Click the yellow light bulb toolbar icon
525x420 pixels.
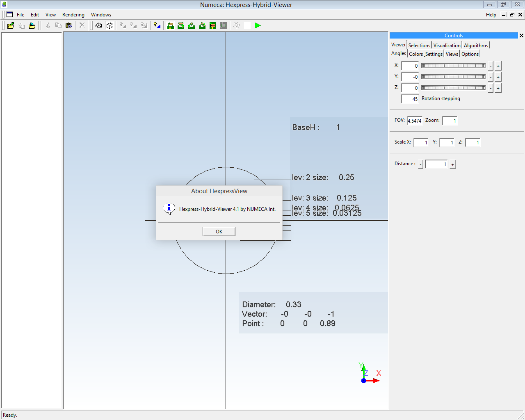[157, 25]
